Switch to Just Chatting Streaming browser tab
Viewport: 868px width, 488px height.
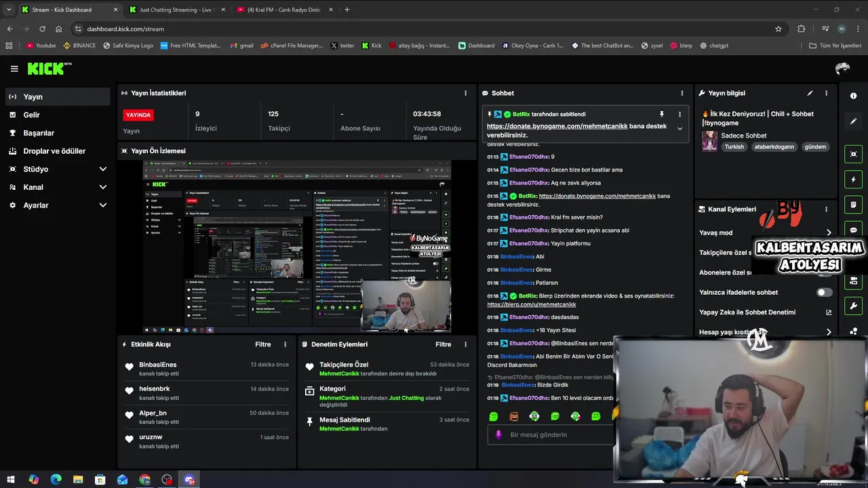(177, 9)
